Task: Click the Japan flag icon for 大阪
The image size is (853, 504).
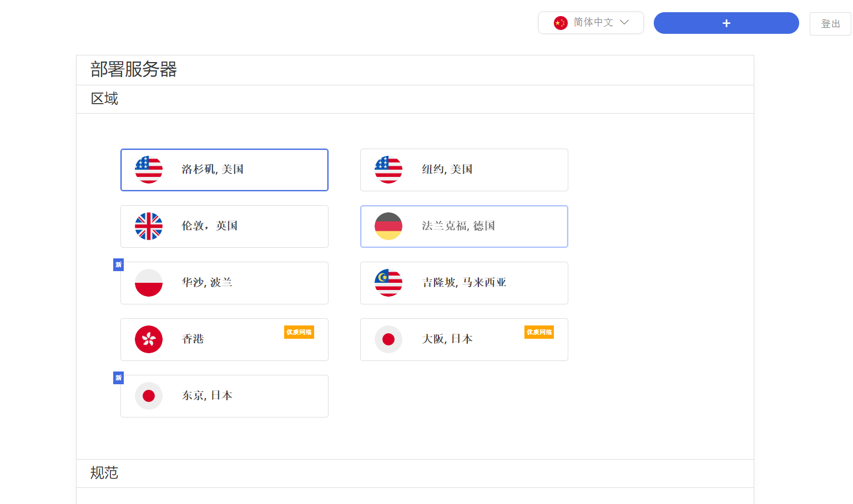Action: coord(388,339)
